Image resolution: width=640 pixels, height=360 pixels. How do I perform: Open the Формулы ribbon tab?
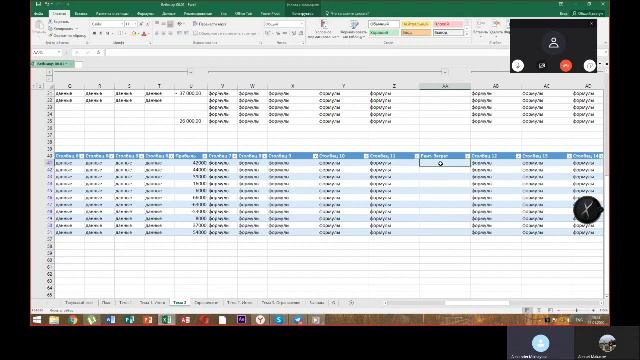pyautogui.click(x=145, y=13)
